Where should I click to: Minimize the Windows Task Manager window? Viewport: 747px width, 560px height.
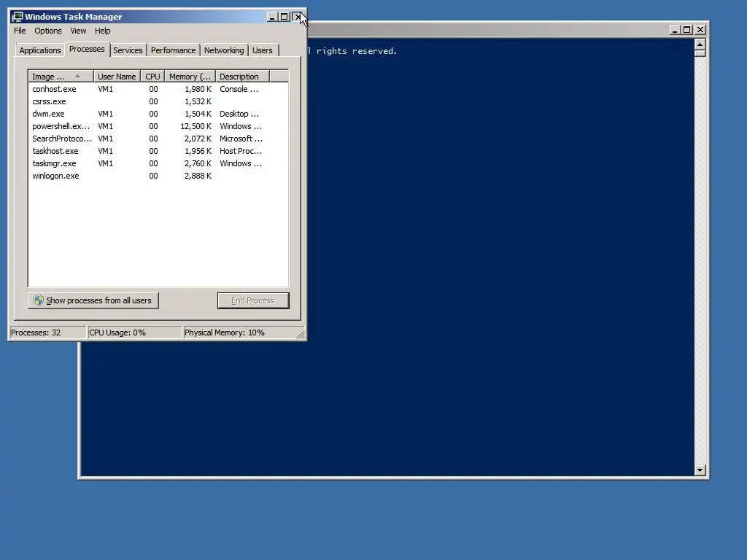(272, 17)
